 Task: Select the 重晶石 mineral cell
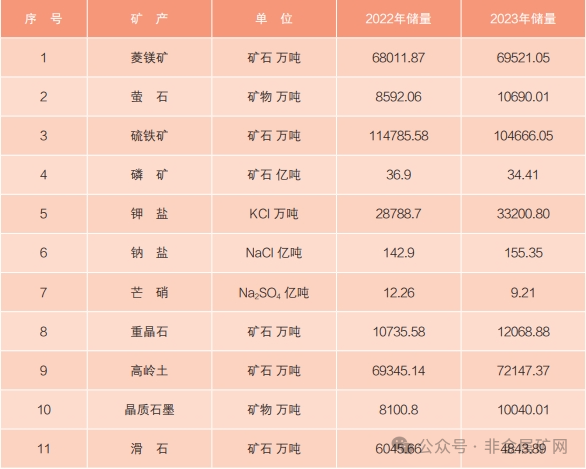click(149, 331)
